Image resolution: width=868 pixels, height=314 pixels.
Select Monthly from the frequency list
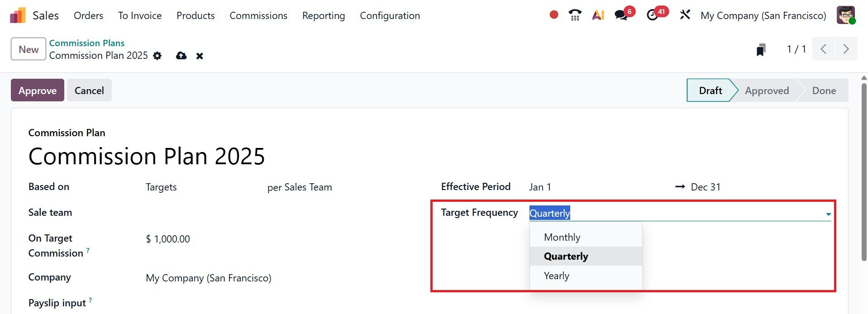pyautogui.click(x=562, y=237)
